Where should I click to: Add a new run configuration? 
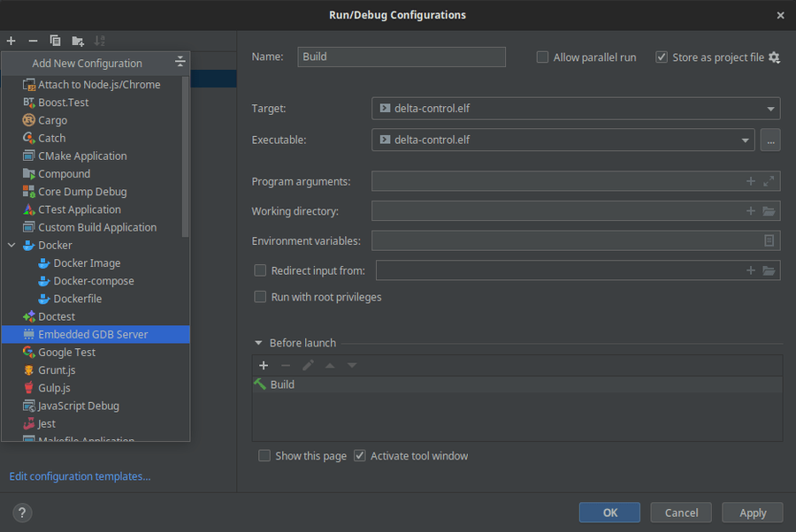[x=11, y=40]
